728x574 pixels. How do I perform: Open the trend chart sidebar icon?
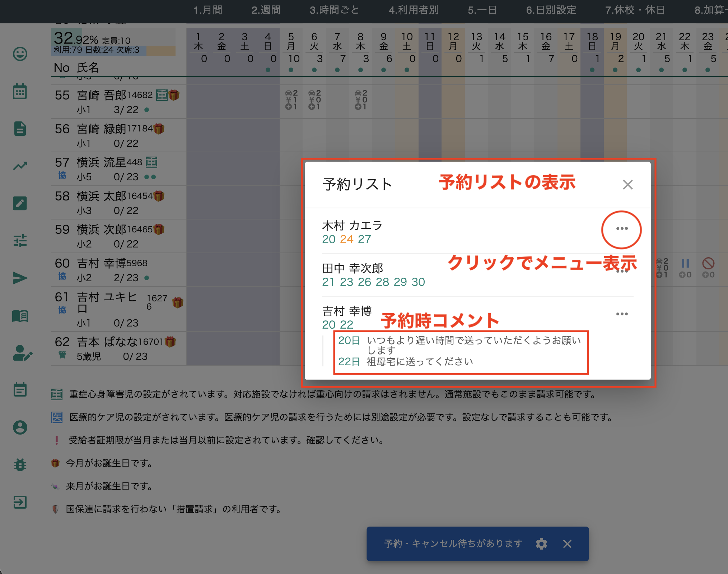coord(20,166)
